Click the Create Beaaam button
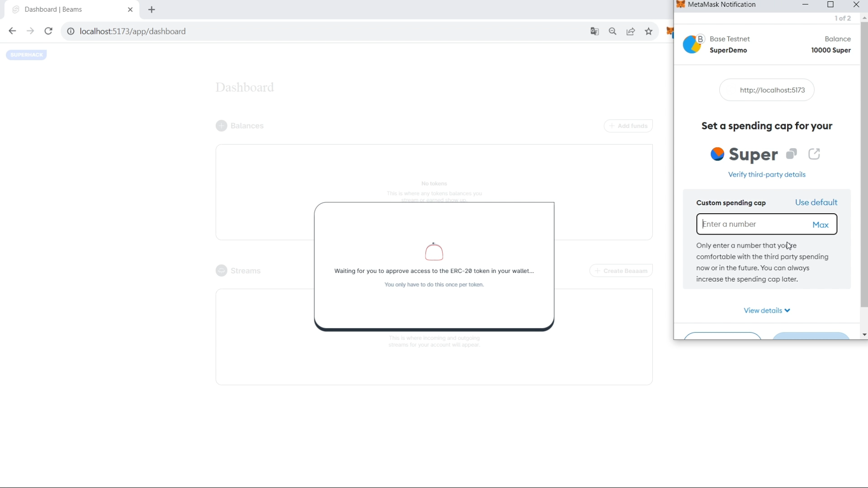This screenshot has height=488, width=868. pos(621,271)
